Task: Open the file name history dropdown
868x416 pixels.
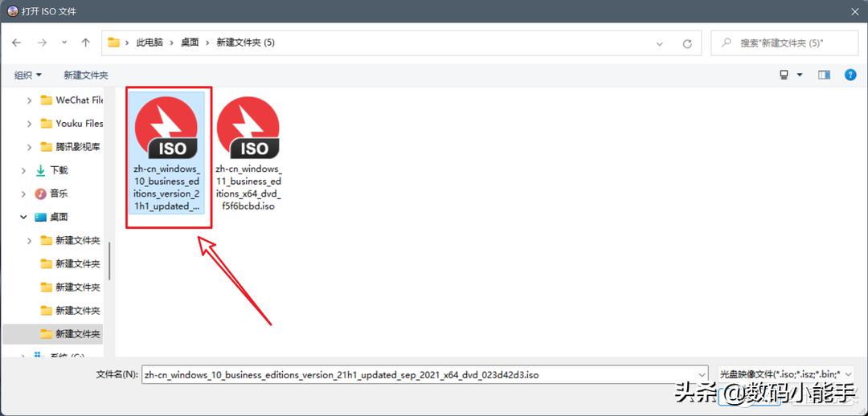Action: 702,374
